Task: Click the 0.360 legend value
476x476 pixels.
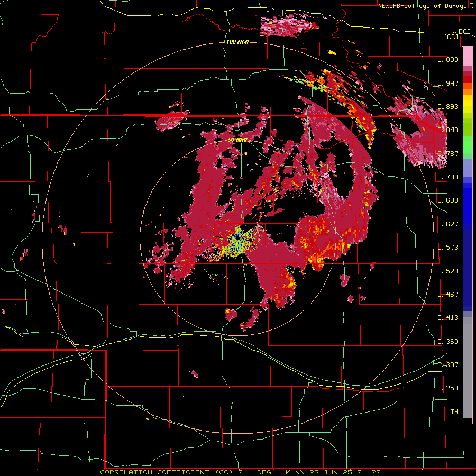Action: pyautogui.click(x=448, y=342)
